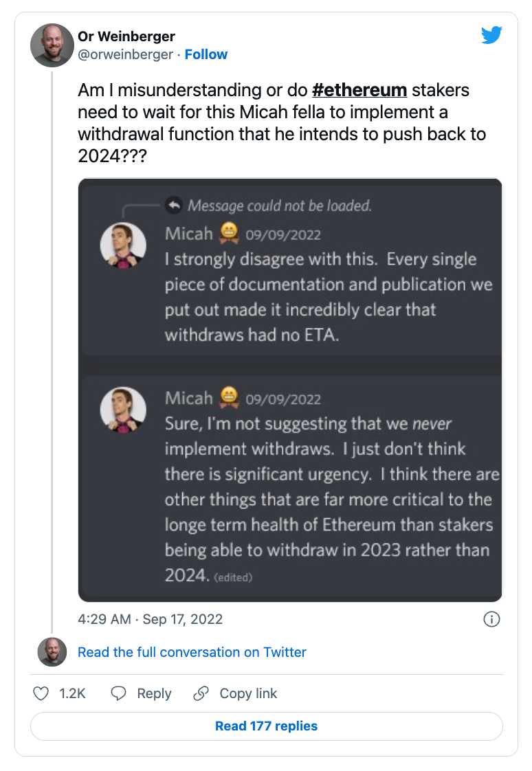Click the Reply text label
Image resolution: width=532 pixels, height=771 pixels.
(x=154, y=693)
